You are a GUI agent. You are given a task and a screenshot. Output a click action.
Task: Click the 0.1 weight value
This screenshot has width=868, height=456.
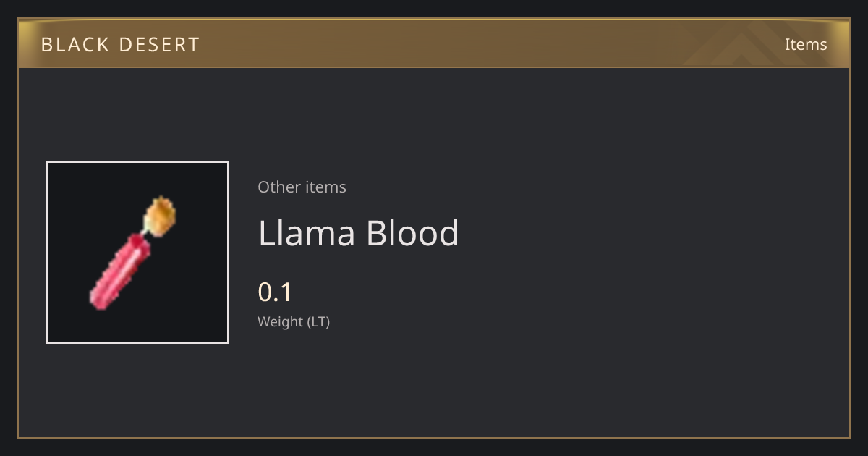point(275,292)
